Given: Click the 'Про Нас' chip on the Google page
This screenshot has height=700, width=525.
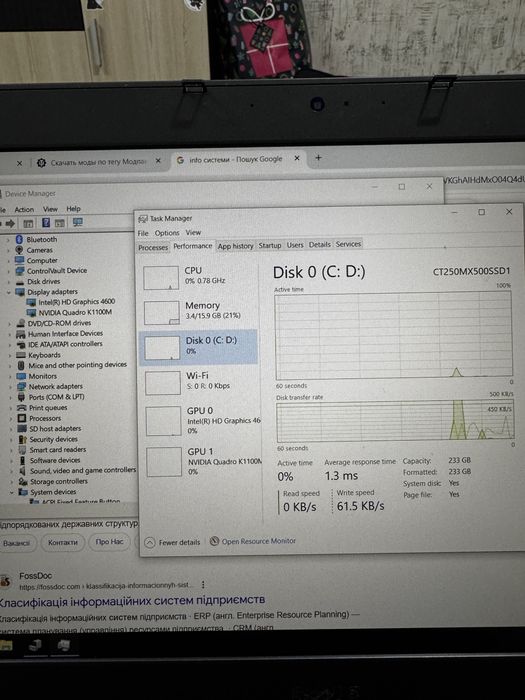Looking at the screenshot, I should click(x=109, y=542).
